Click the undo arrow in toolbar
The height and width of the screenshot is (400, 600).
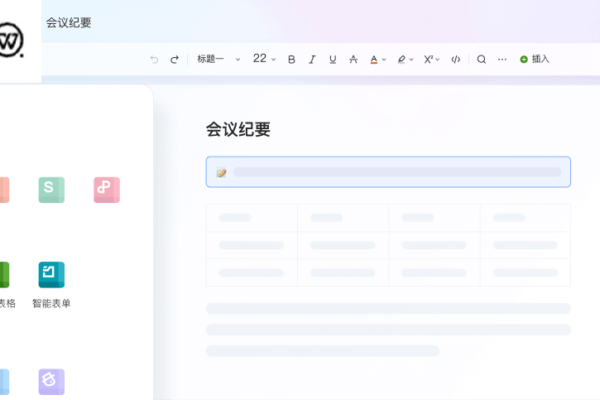point(154,59)
